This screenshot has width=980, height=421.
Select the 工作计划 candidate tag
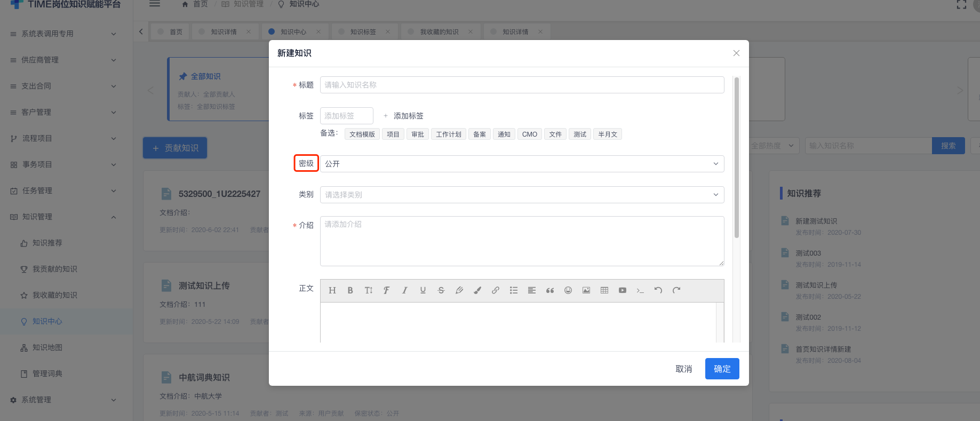(x=449, y=134)
